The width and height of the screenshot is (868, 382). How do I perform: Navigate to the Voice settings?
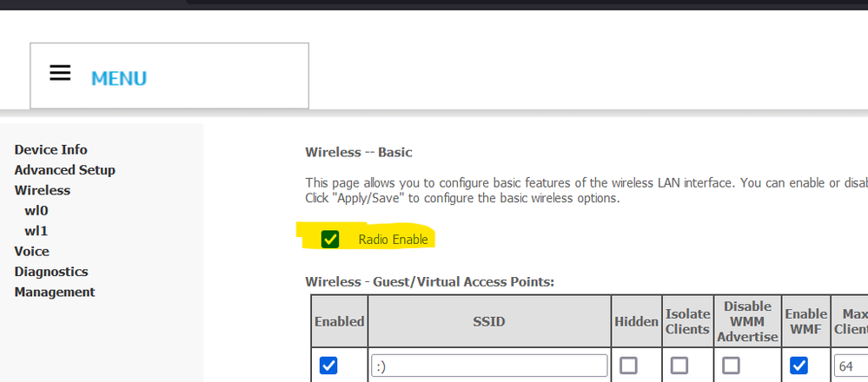coord(31,251)
